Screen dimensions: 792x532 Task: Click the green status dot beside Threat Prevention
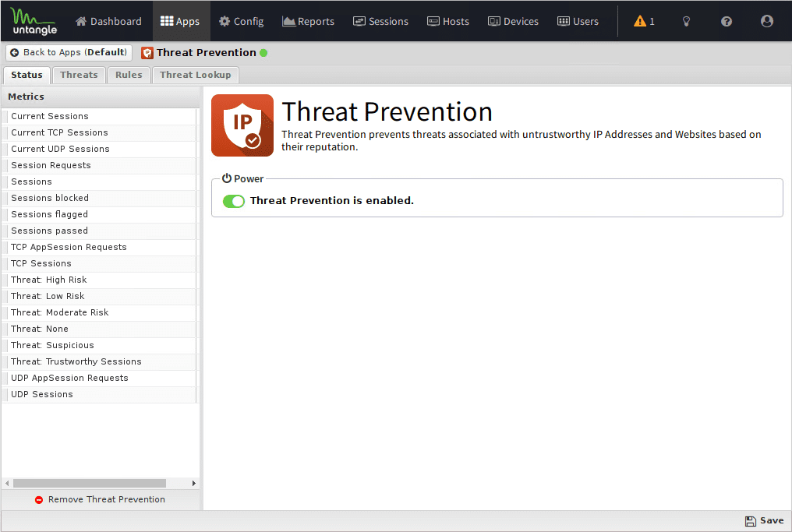(x=263, y=52)
